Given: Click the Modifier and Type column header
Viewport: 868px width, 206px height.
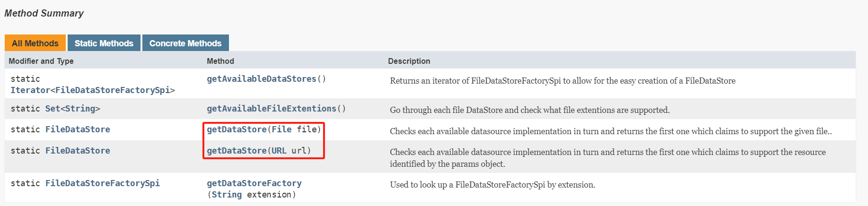Looking at the screenshot, I should 41,61.
